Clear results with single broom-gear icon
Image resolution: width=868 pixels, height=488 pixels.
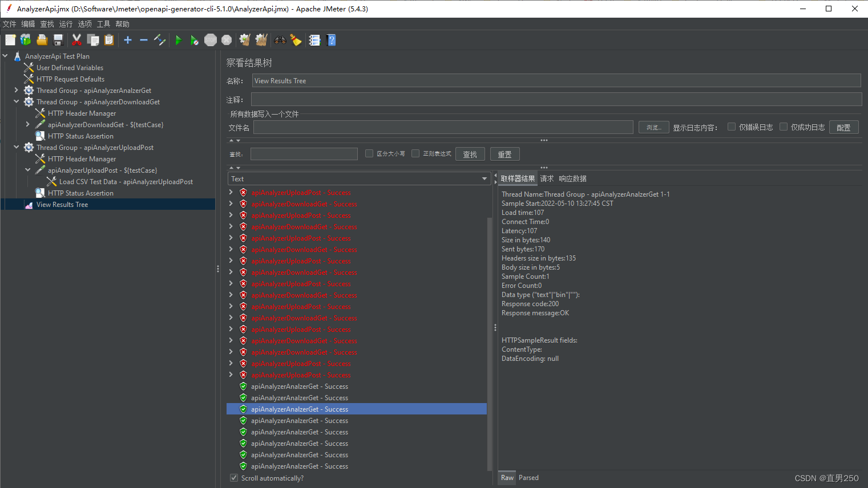pos(245,40)
